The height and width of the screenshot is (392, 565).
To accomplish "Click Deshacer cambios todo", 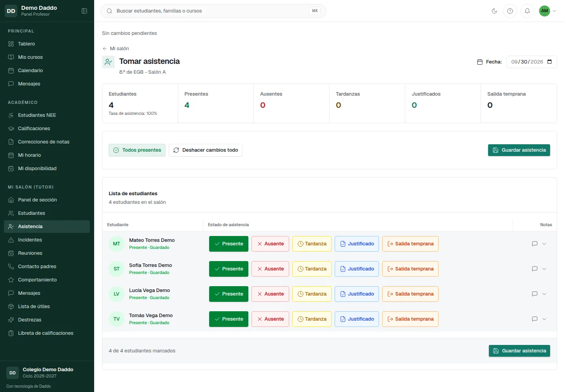I will [206, 150].
